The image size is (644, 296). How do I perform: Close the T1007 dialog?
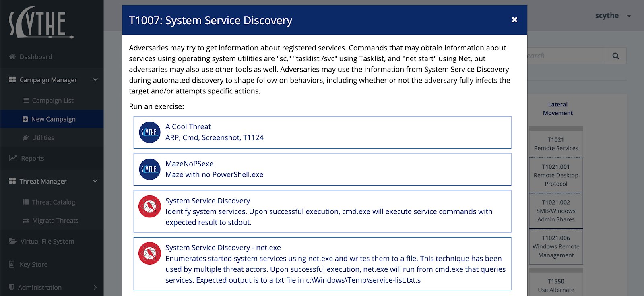(514, 20)
